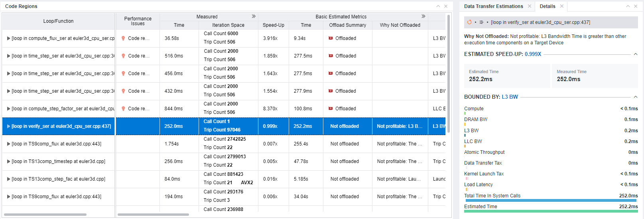Click lightbulb icon in compute_step_factor_ser row
This screenshot has width=644, height=219.
click(x=124, y=109)
